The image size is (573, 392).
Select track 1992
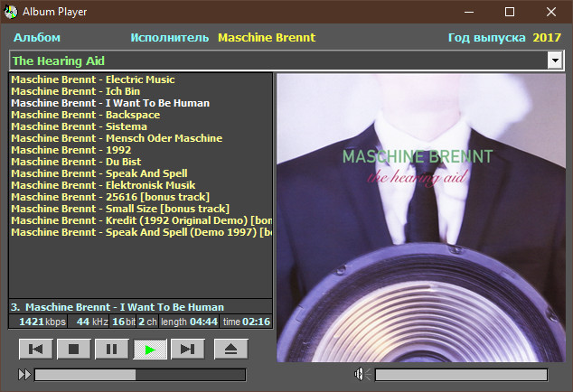pyautogui.click(x=70, y=150)
